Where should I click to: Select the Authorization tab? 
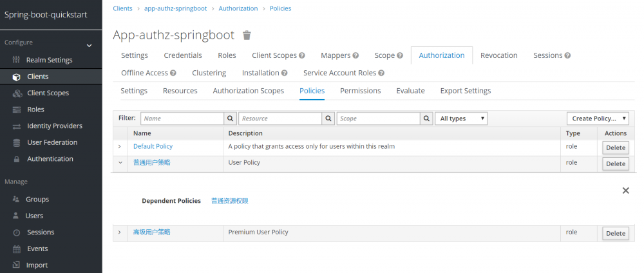click(x=442, y=55)
